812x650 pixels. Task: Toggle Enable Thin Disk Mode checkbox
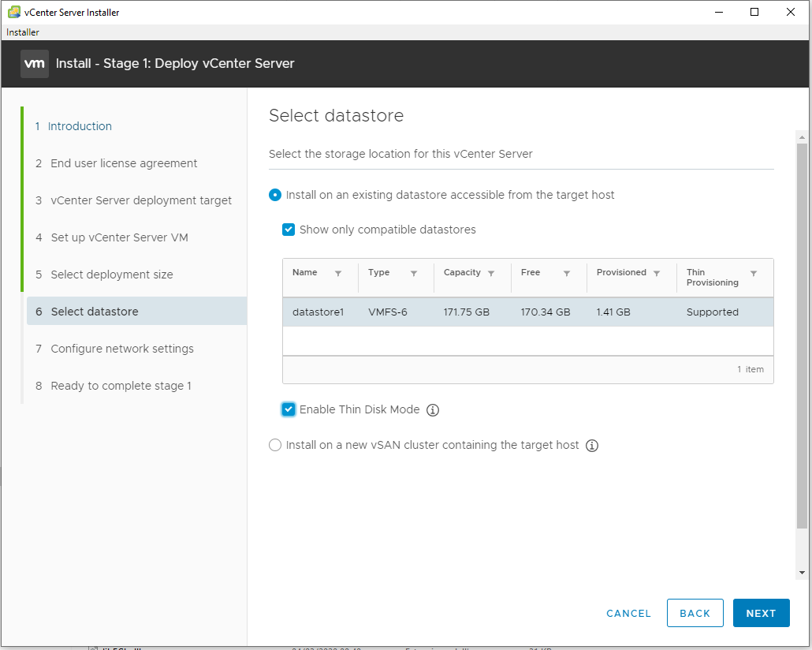point(289,409)
